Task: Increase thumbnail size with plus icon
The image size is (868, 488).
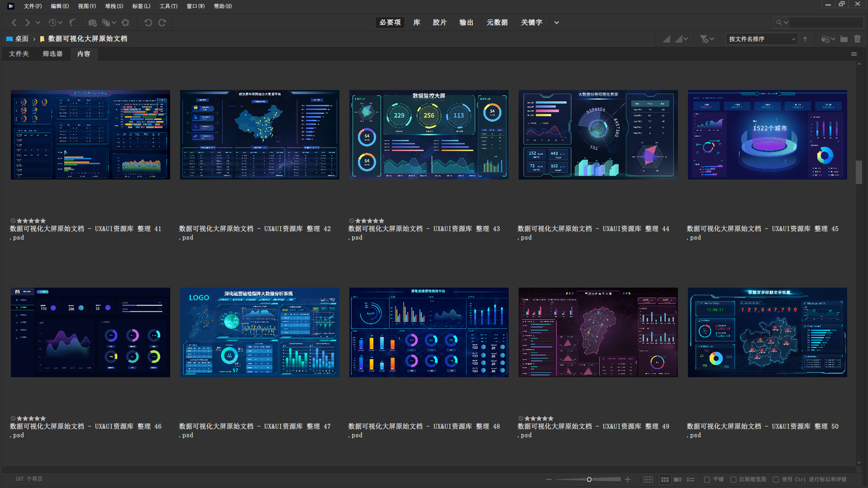Action: [x=627, y=480]
